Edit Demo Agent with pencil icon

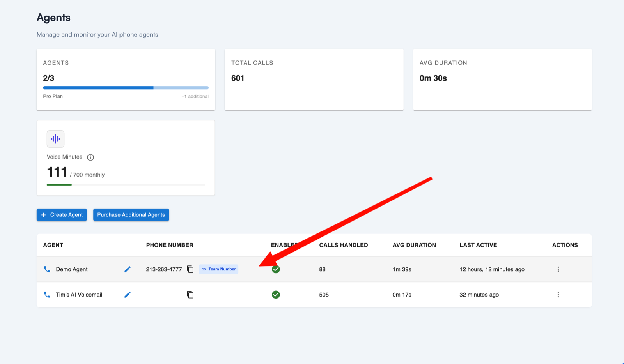tap(128, 269)
